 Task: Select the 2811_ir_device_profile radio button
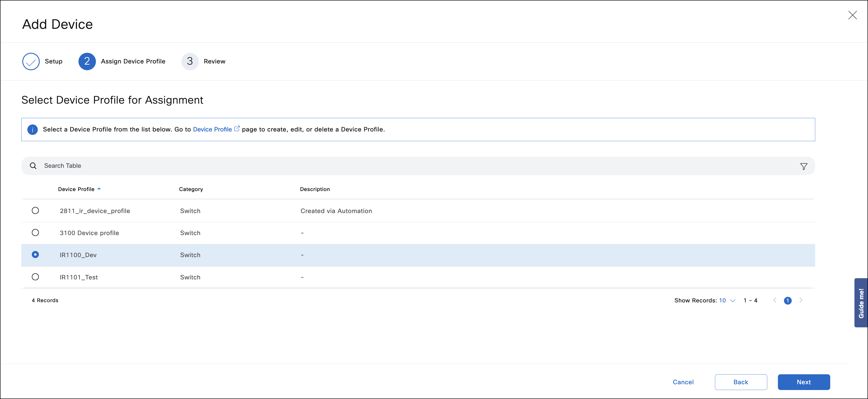point(35,210)
